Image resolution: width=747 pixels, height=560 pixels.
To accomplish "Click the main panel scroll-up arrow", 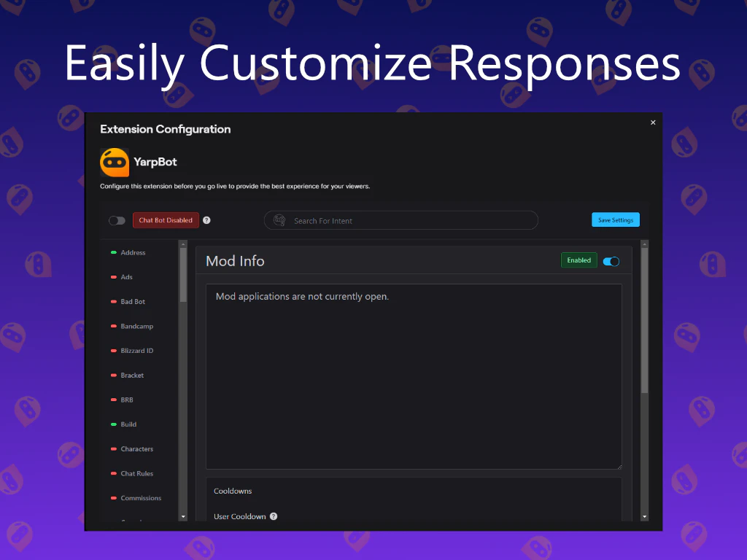I will pos(645,244).
